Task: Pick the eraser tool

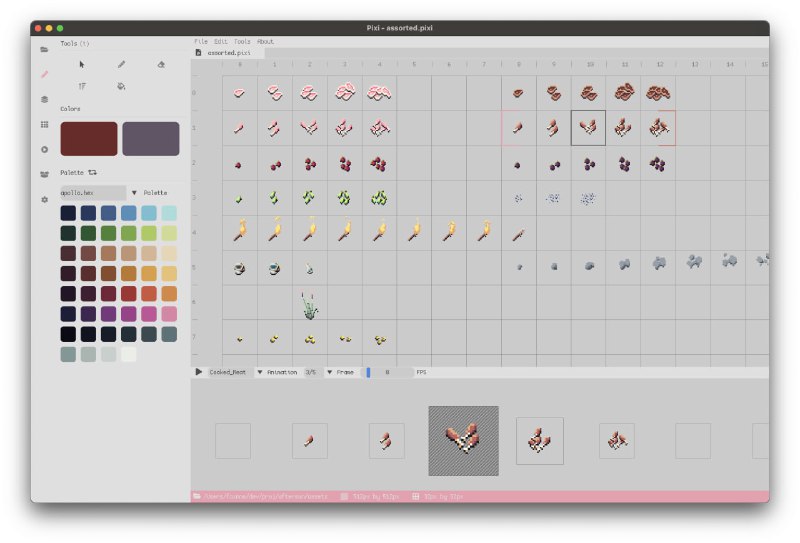Action: [x=160, y=64]
